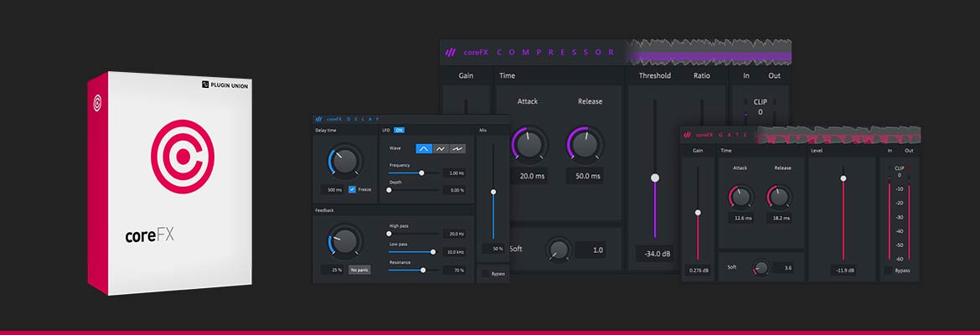This screenshot has width=980, height=335.
Task: Toggle the LFO ON switch in Delay
Action: [x=399, y=130]
